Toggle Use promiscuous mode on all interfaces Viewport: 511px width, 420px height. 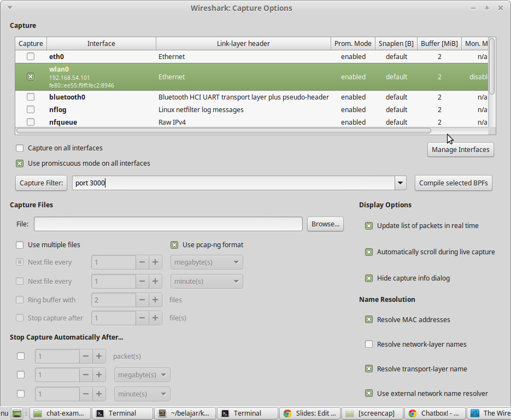pos(20,164)
